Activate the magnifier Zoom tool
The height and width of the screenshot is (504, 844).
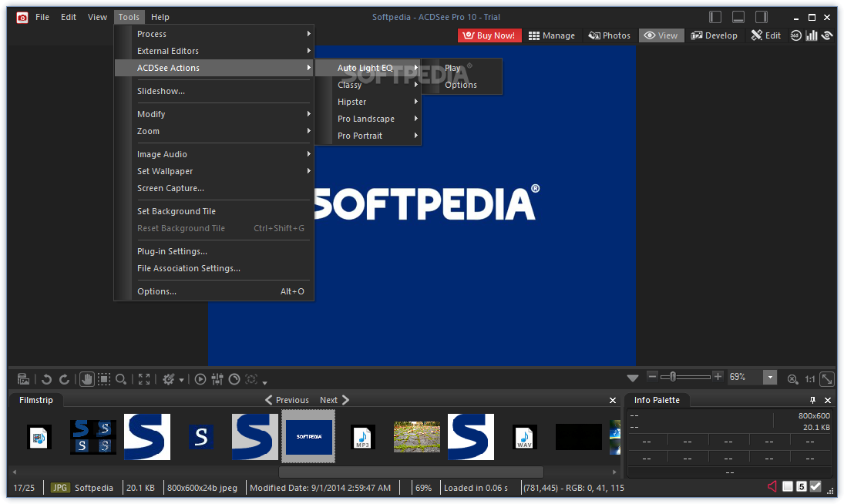[121, 379]
